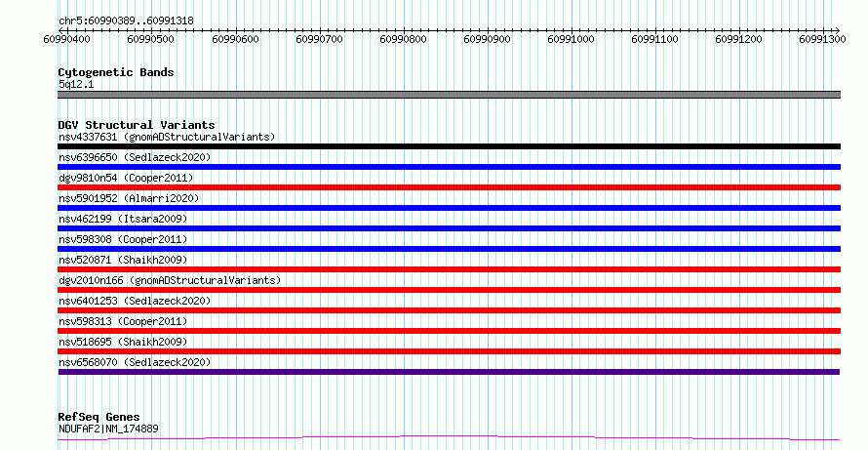This screenshot has height=450, width=868.
Task: Click the 5q12.1 band label
Action: click(x=76, y=84)
